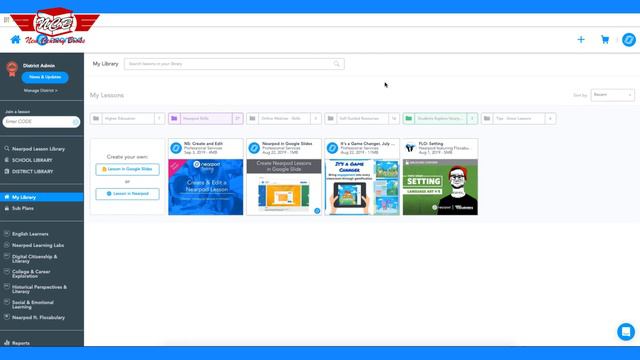Open the shopping cart
The height and width of the screenshot is (360, 640).
605,40
